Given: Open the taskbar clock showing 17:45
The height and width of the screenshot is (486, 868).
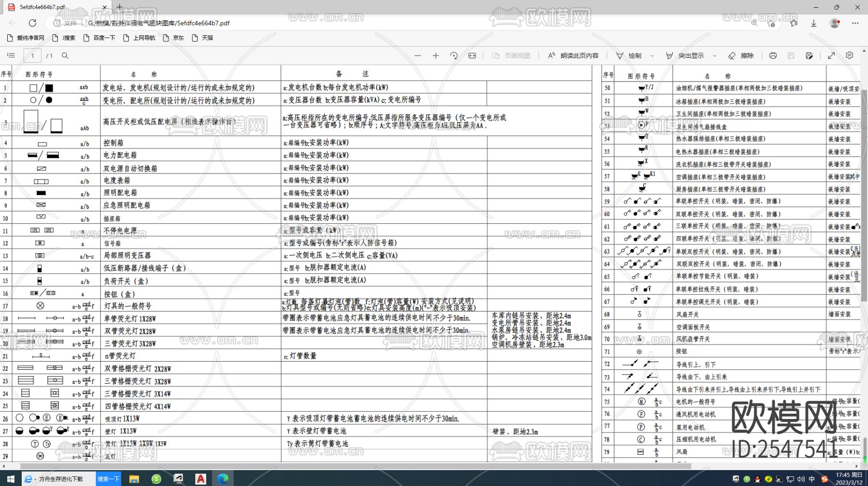Looking at the screenshot, I should [x=849, y=478].
